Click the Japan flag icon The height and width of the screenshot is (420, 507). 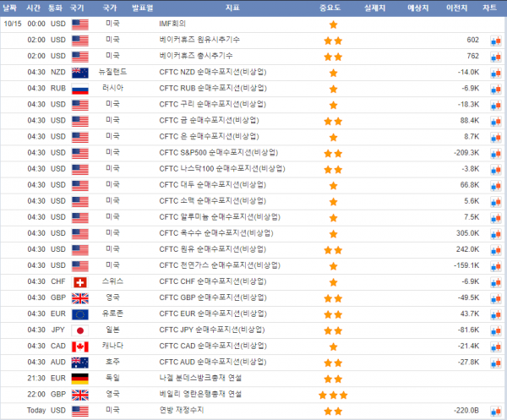pyautogui.click(x=79, y=330)
